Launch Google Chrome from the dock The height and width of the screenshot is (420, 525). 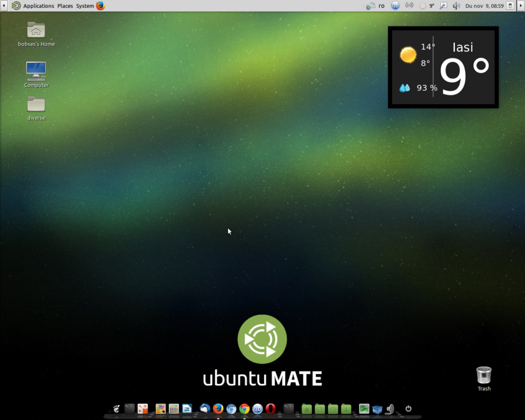[x=245, y=409]
